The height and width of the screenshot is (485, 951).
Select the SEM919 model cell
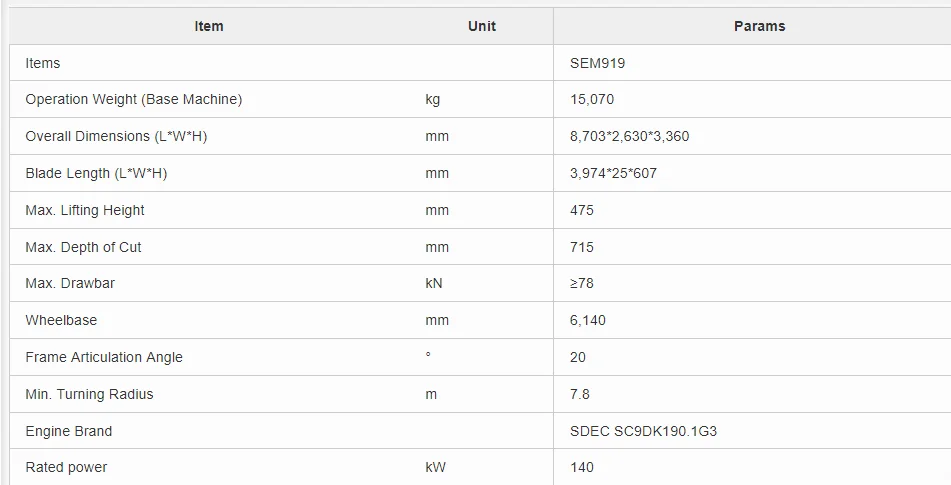coord(597,63)
